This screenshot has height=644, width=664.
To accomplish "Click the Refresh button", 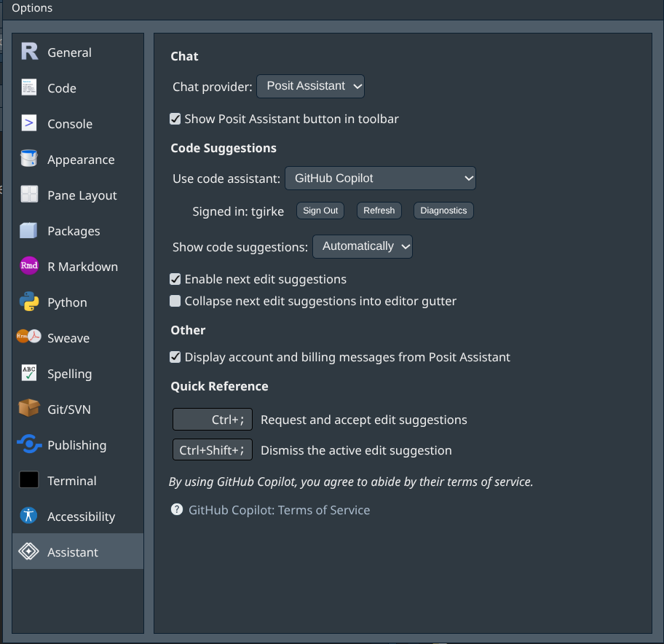I will point(379,211).
